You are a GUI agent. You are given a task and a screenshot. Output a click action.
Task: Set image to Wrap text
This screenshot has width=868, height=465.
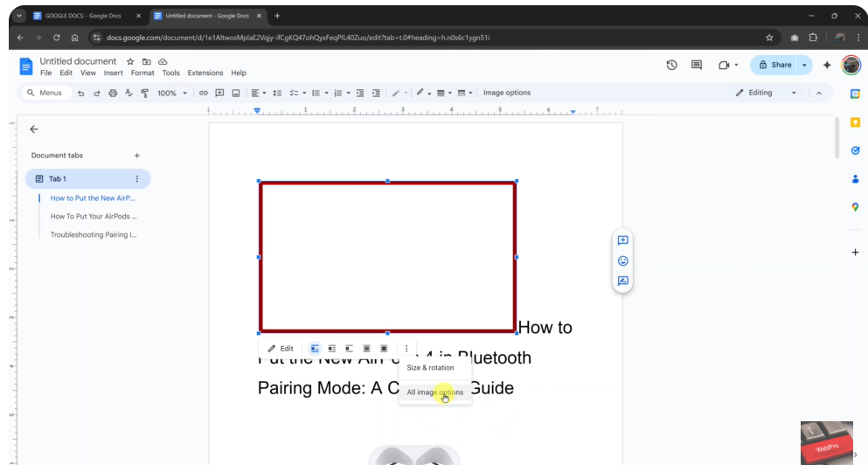331,349
